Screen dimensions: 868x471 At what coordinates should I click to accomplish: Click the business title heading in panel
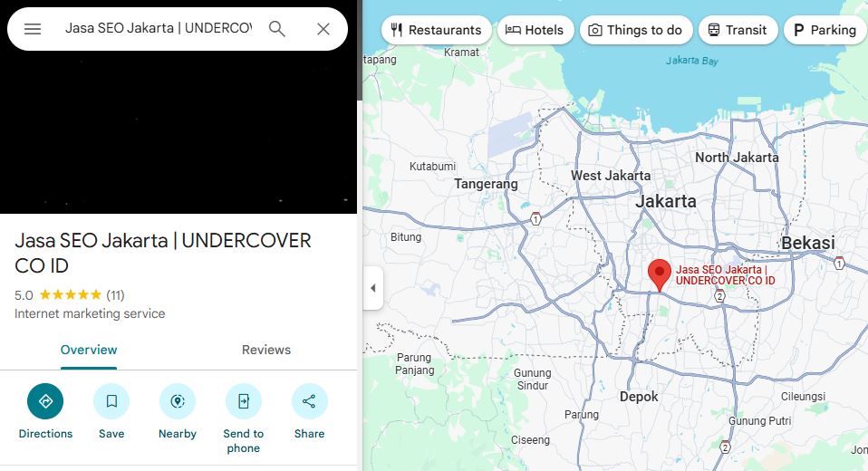tap(163, 253)
